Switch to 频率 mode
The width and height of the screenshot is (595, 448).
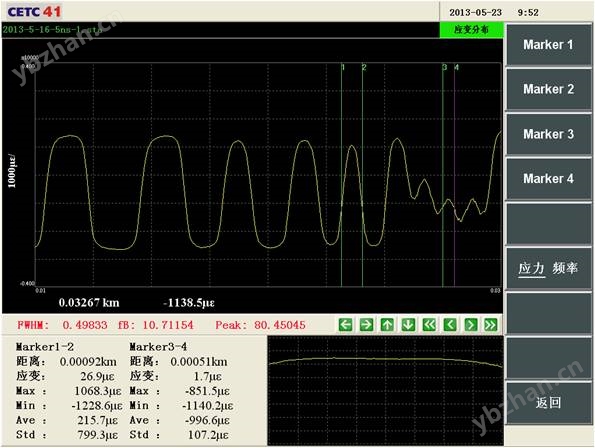pos(565,268)
